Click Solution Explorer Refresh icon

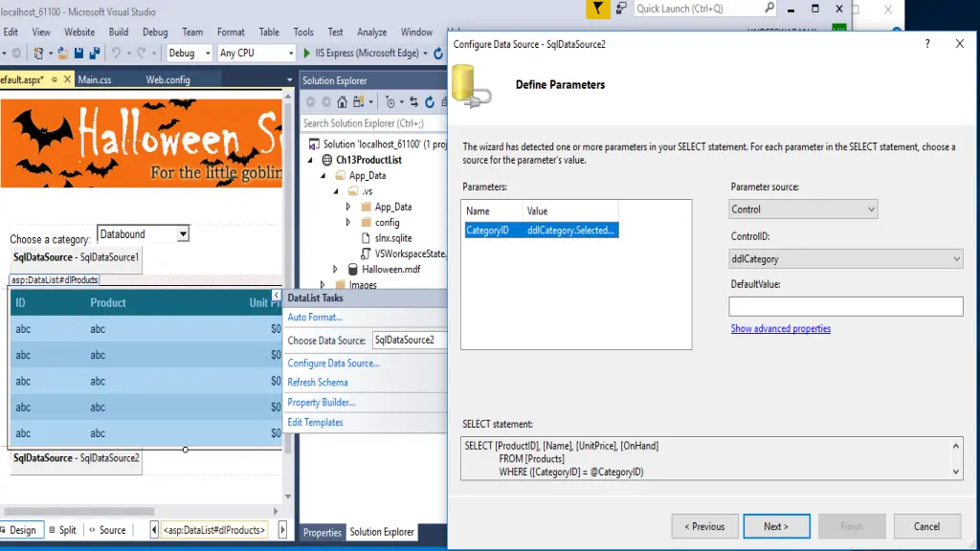pyautogui.click(x=430, y=101)
